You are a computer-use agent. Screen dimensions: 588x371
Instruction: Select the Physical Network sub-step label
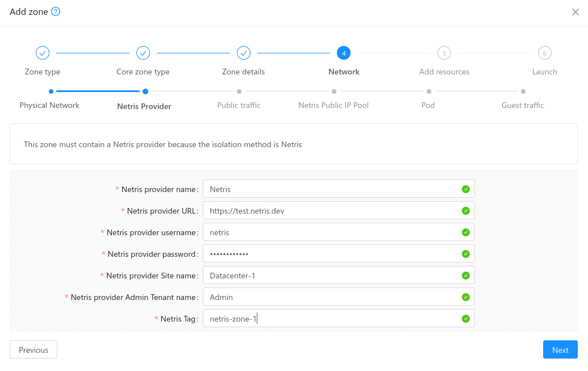(49, 105)
